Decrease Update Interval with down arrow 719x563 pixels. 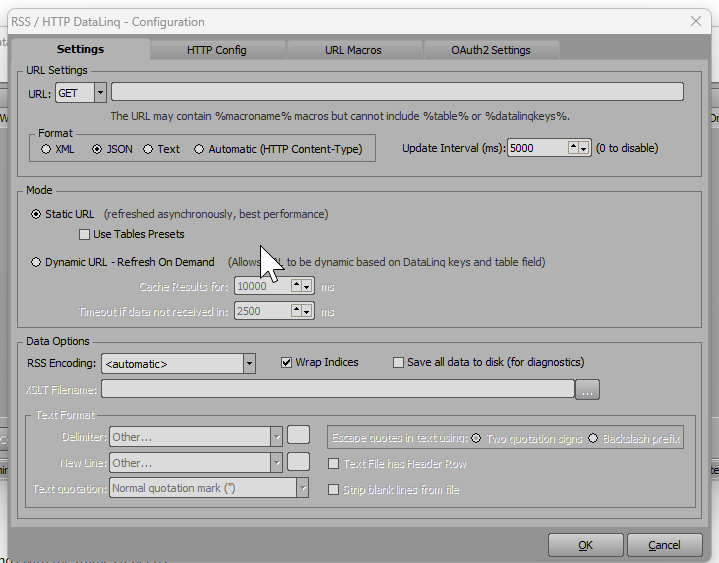click(x=583, y=149)
